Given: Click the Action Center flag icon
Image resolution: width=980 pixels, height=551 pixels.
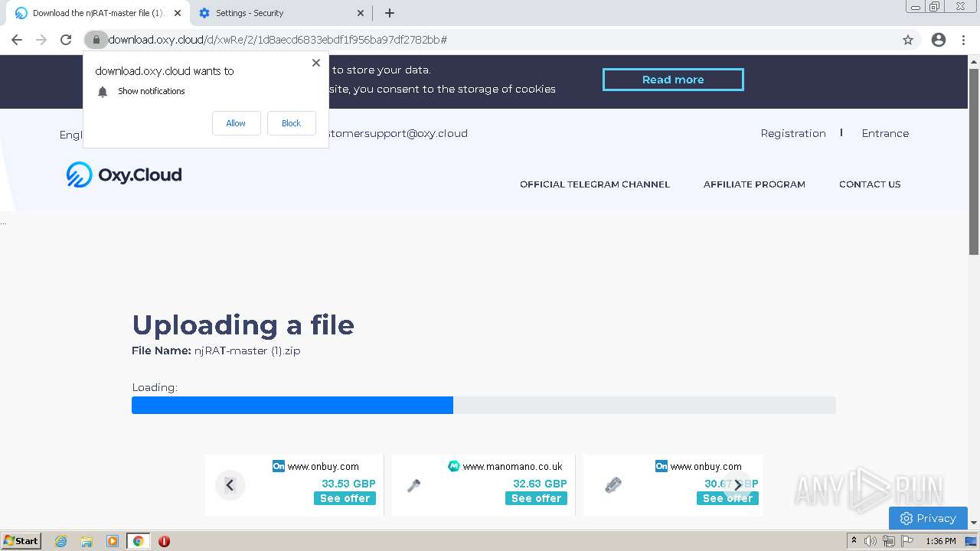Looking at the screenshot, I should coord(907,541).
